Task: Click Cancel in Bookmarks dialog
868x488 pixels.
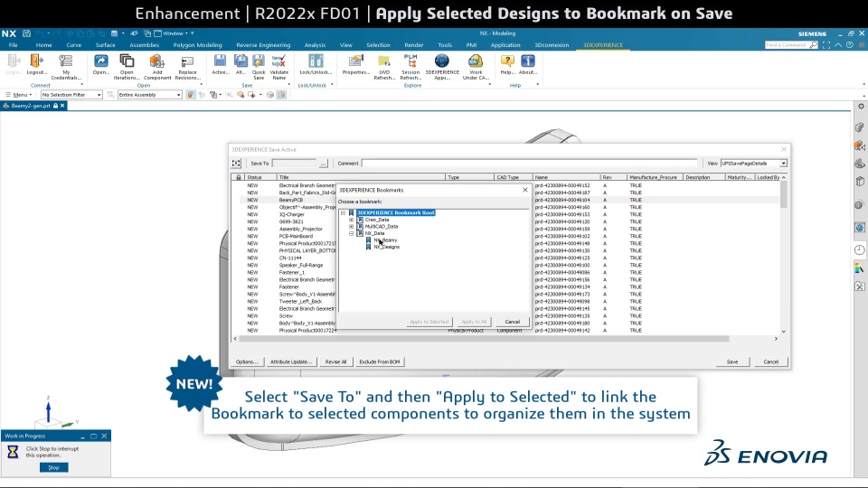Action: pos(512,322)
